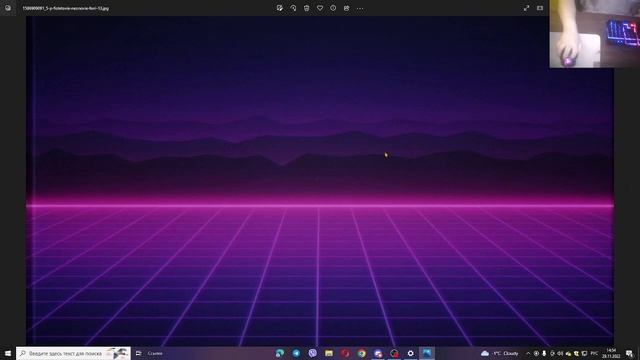This screenshot has width=640, height=360.
Task: Open the volume speaker tray icon
Action: [x=560, y=353]
